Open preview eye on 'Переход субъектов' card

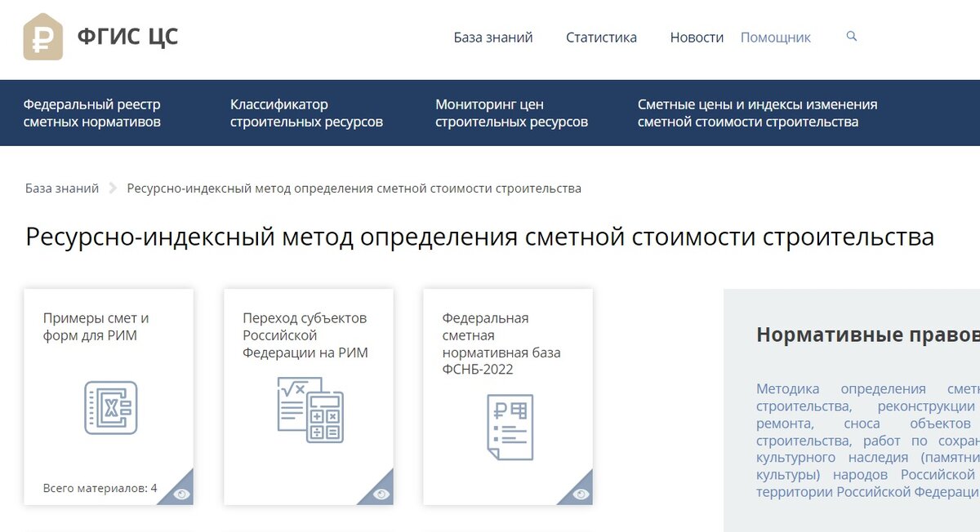380,493
